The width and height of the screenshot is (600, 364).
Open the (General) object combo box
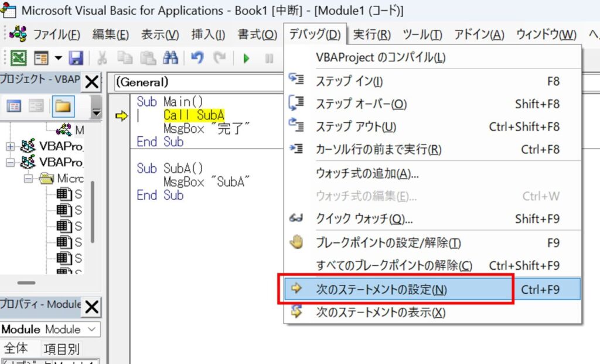click(x=199, y=82)
